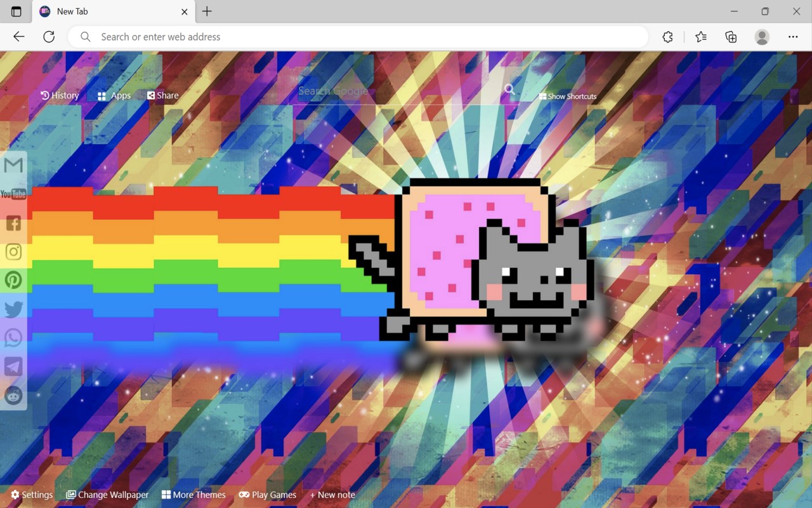Refresh the page
The height and width of the screenshot is (508, 812).
pos(49,37)
